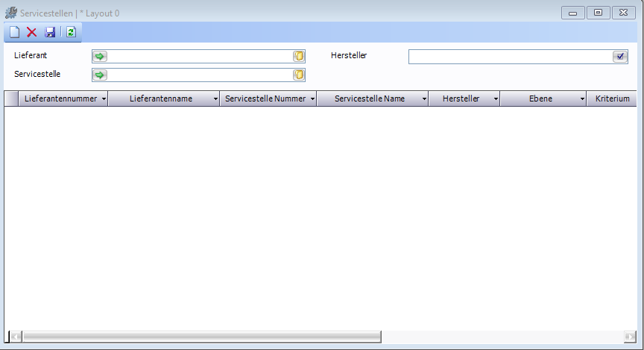
Task: Click the New record toolbar icon
Action: 14,32
